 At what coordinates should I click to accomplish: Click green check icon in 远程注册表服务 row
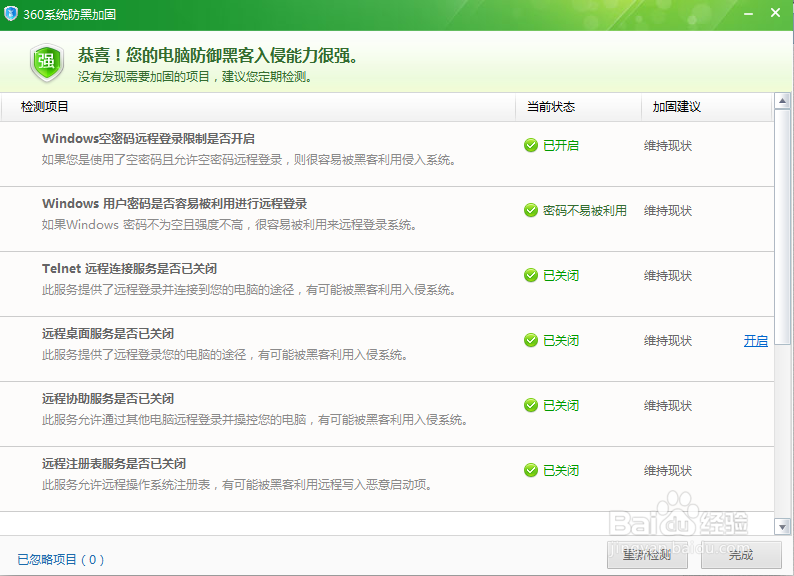point(531,470)
